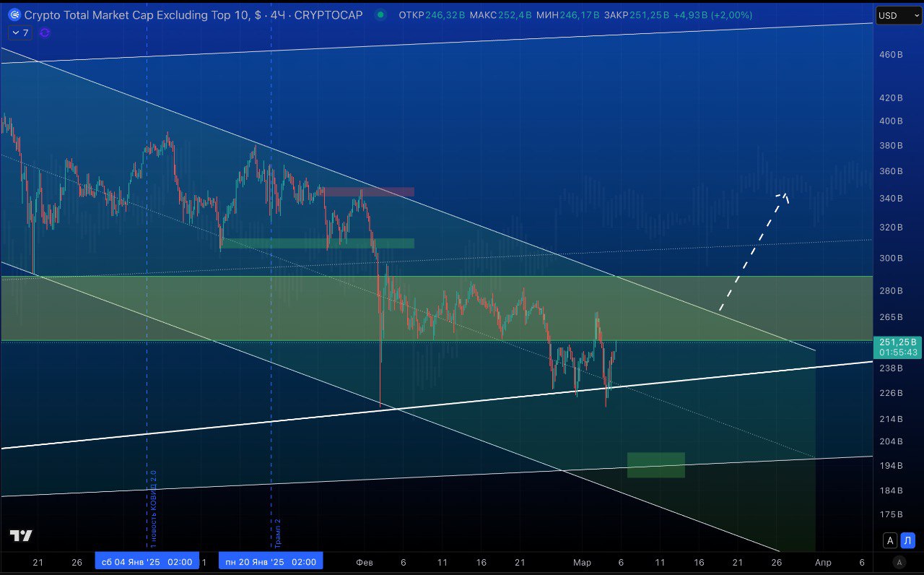Click the 184 B price scale label
This screenshot has width=924, height=575.
(x=890, y=491)
